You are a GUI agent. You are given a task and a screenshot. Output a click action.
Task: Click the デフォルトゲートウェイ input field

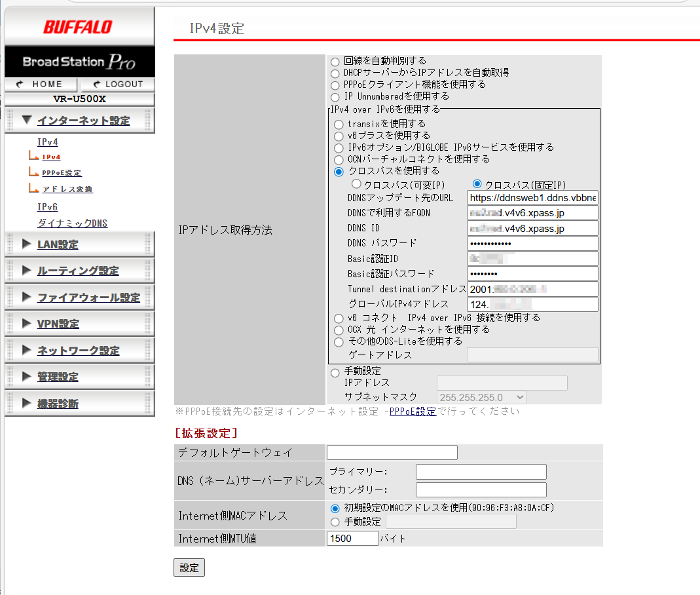(x=392, y=452)
